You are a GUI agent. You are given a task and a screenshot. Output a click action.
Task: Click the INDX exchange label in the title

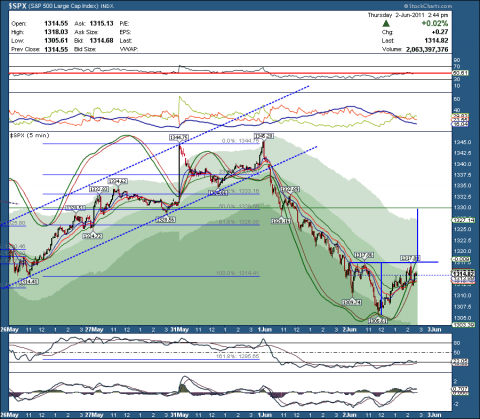(x=107, y=6)
